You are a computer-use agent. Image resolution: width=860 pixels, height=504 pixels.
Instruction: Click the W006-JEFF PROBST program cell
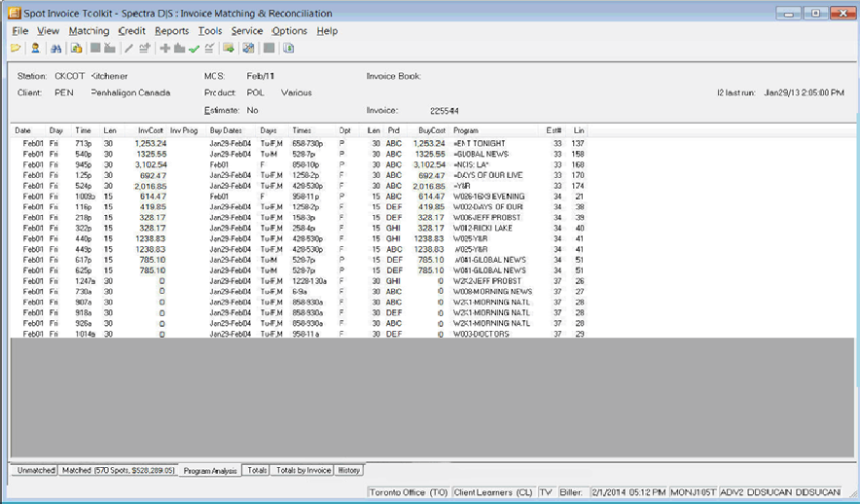click(x=487, y=218)
